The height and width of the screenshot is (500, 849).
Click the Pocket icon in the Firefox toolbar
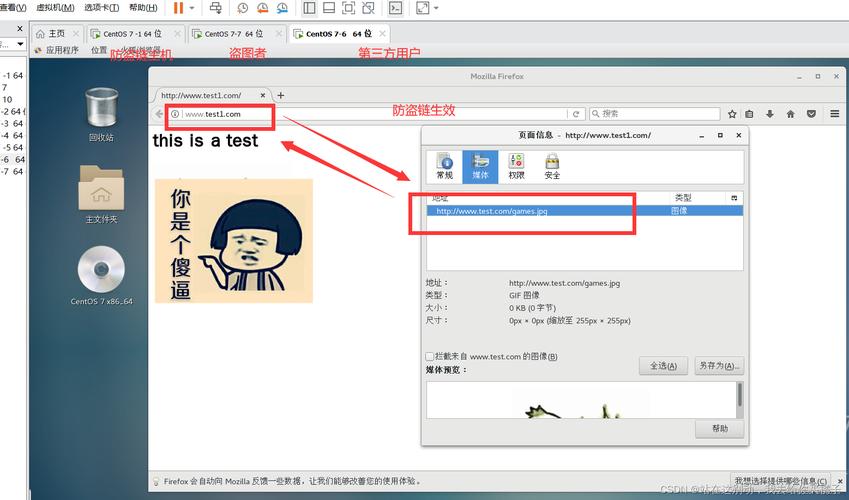[811, 114]
